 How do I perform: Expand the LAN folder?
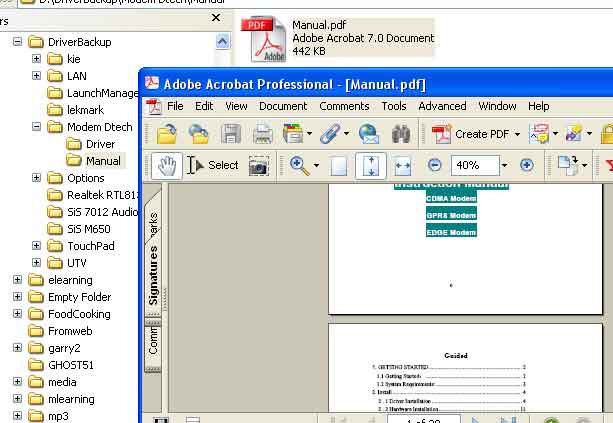tap(36, 75)
